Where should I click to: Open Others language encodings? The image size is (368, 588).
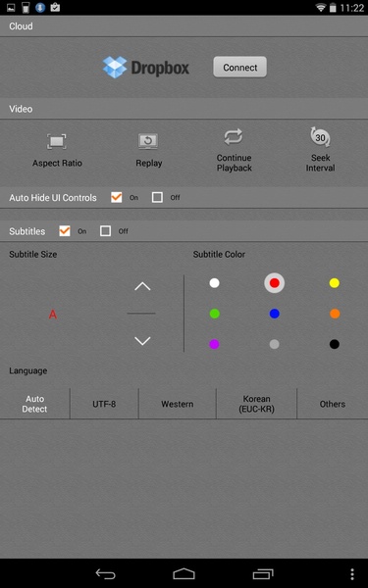coord(333,404)
